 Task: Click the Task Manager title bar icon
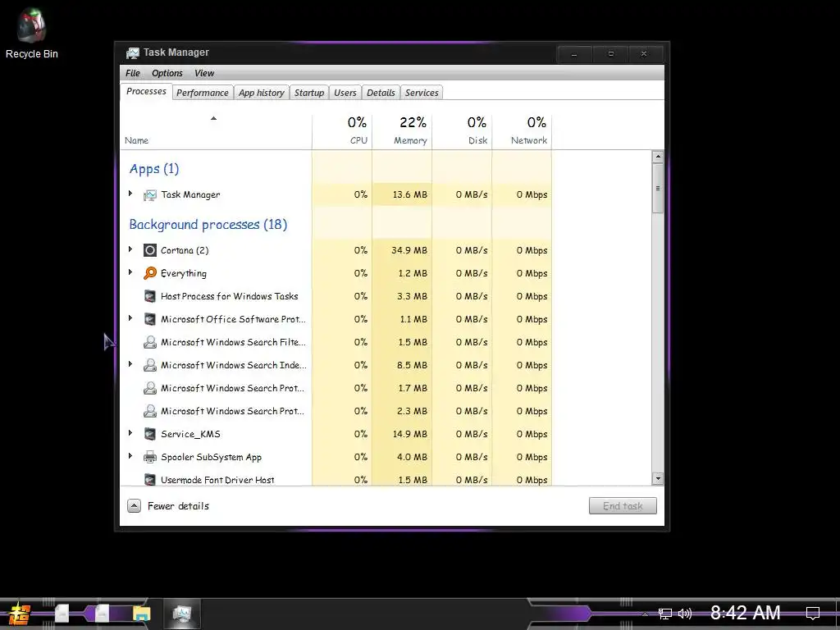click(x=132, y=53)
